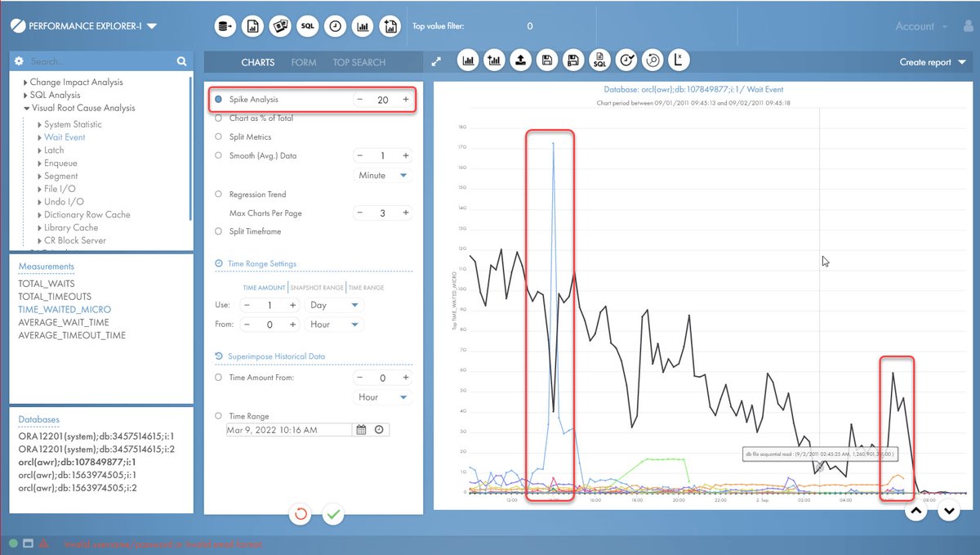Expand chart area with the fullscreen arrows
The height and width of the screenshot is (555, 980).
437,61
